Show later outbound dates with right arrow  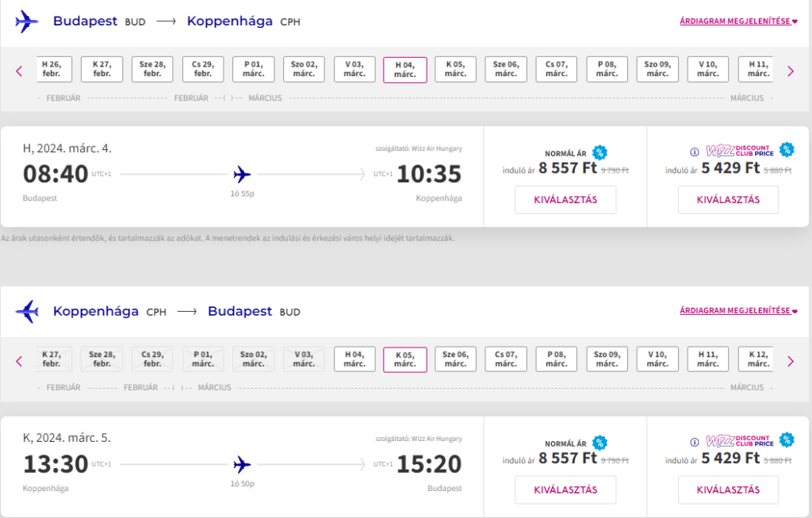coord(791,71)
